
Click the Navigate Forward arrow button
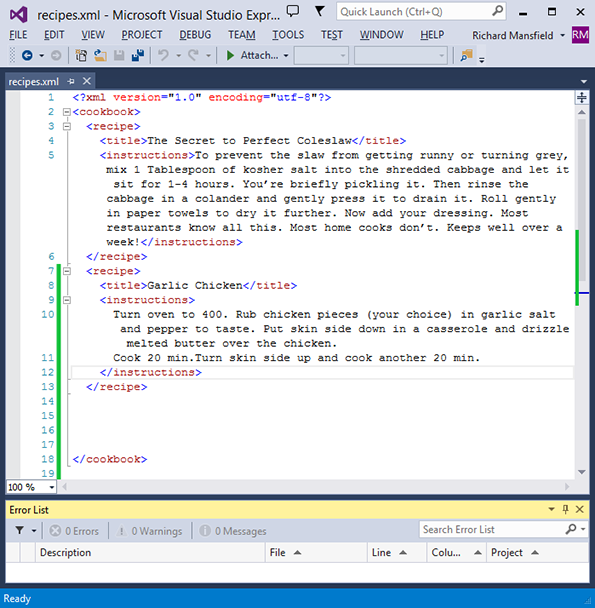click(56, 55)
